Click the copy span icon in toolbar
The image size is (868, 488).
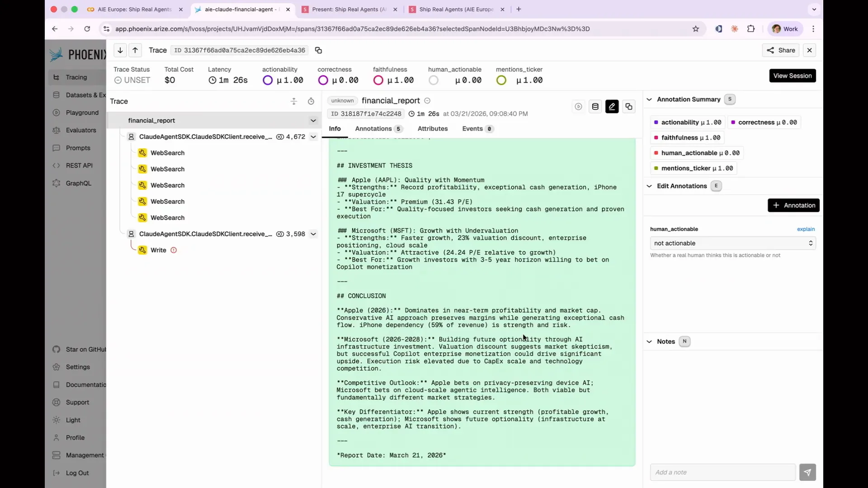pos(629,107)
